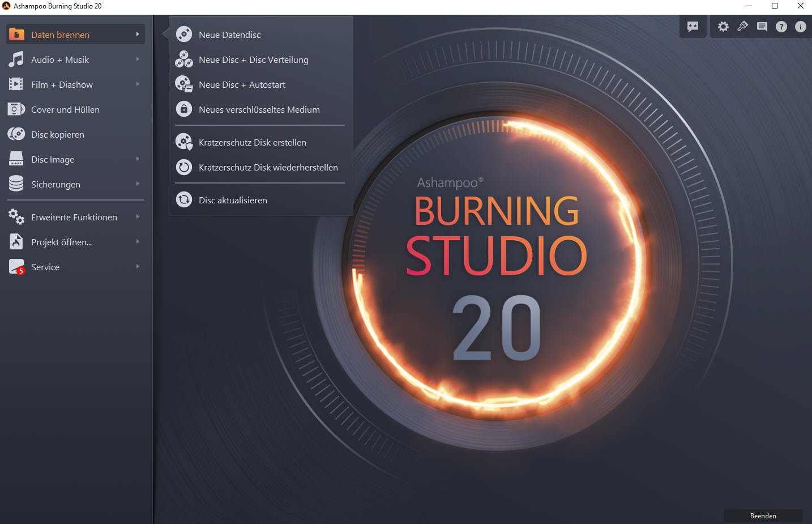Click the info icon in top-right
The width and height of the screenshot is (812, 524).
point(801,27)
